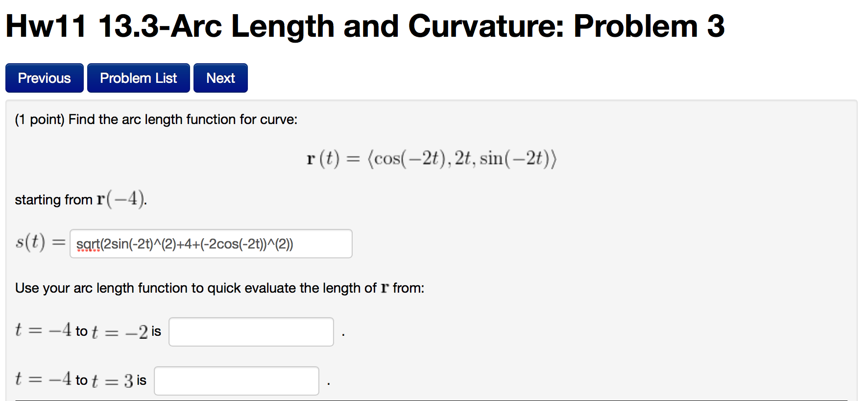Select the sqrt formula text inside the s(t) field

185,243
